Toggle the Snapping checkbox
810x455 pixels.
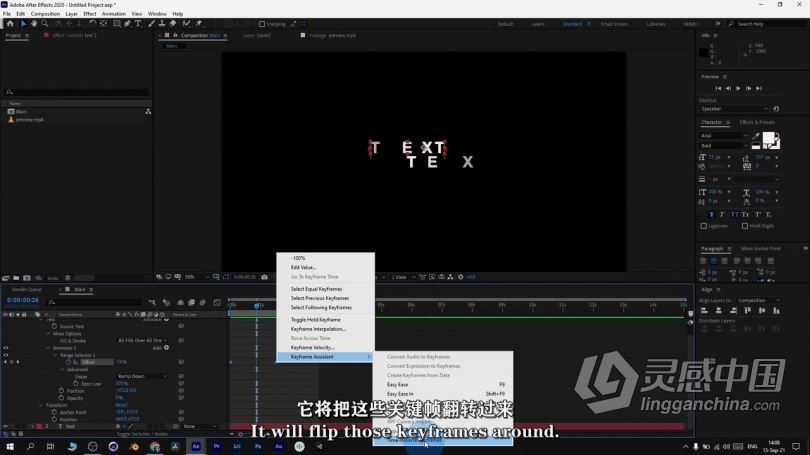pyautogui.click(x=262, y=24)
